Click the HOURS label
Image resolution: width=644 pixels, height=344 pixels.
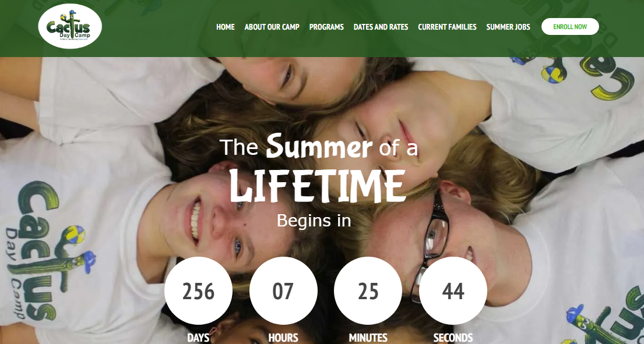(x=283, y=338)
